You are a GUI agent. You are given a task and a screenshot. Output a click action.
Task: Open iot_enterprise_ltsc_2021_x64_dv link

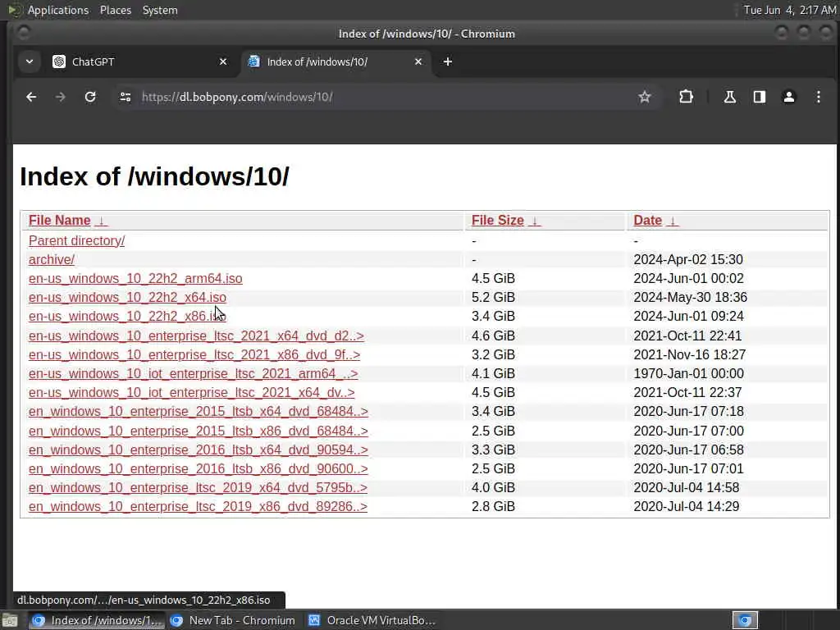click(x=192, y=393)
